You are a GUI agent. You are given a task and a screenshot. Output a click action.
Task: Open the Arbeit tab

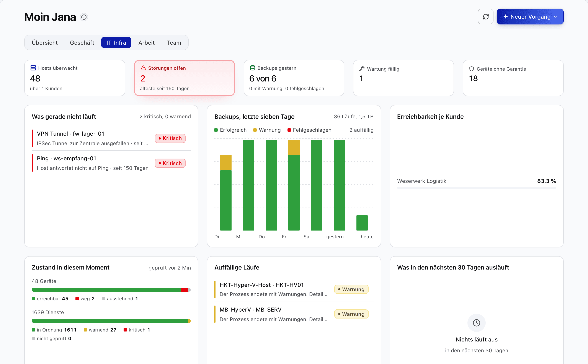tap(147, 43)
